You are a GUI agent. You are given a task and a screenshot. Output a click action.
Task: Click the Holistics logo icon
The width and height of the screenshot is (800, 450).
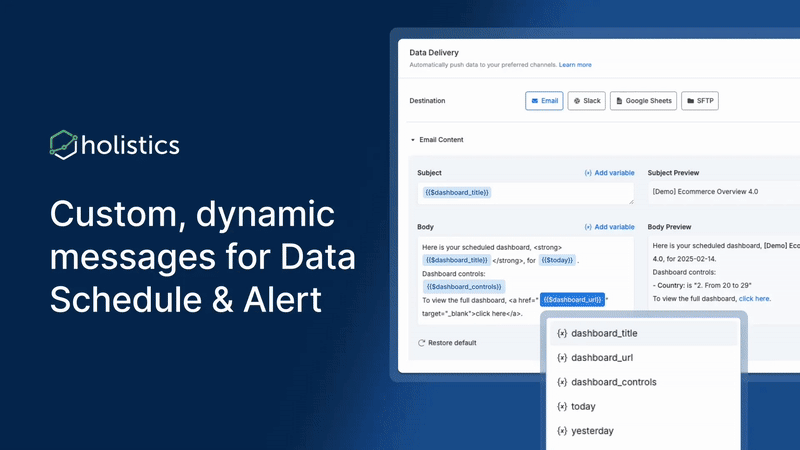click(x=63, y=145)
